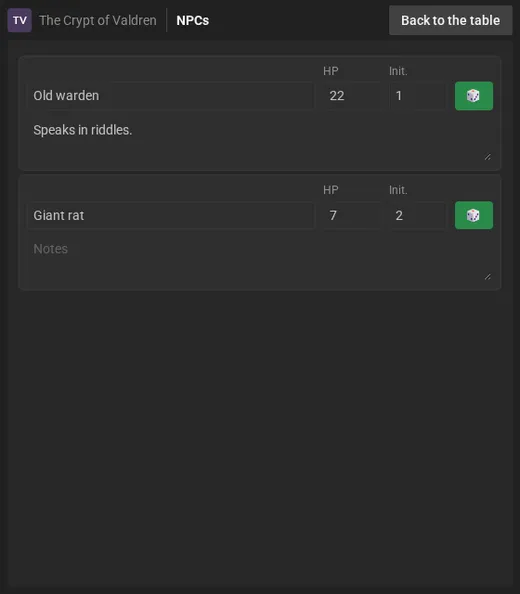Click the HP label above Old warden

coord(331,71)
